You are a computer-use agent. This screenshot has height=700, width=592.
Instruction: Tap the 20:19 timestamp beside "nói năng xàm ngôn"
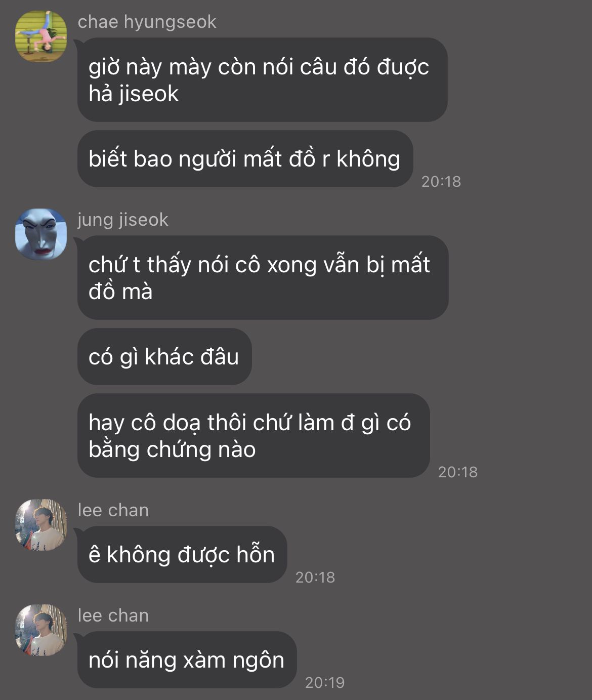pos(325,682)
